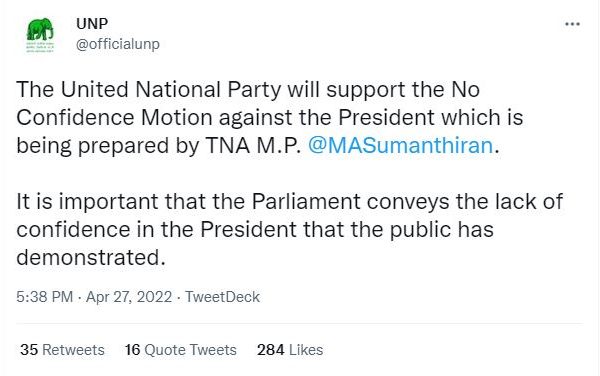Click the small text under elephant logo
The image size is (600, 376).
pos(40,47)
